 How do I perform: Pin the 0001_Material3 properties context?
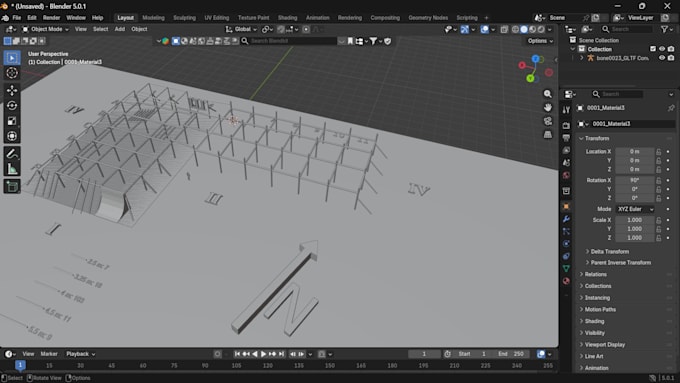(671, 108)
